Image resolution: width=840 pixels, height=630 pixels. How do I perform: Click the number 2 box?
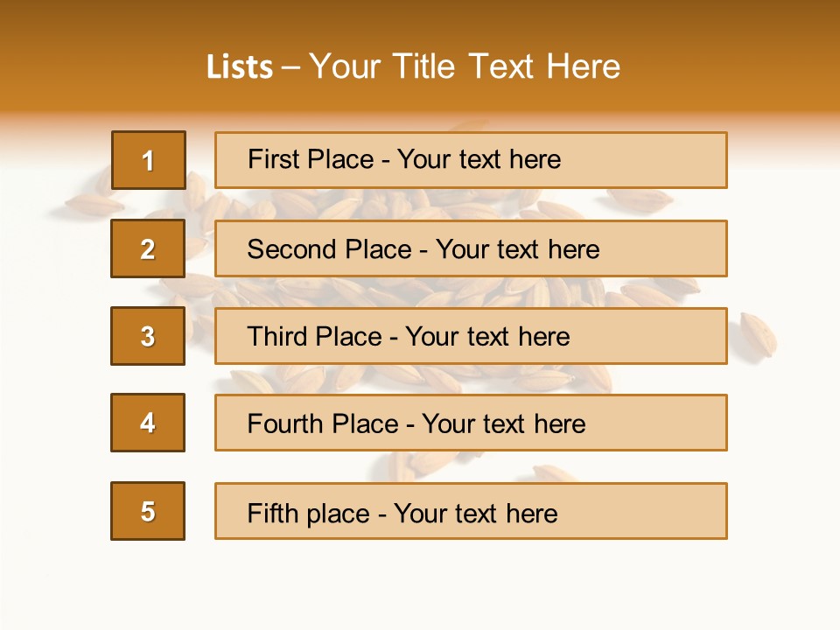[x=148, y=248]
